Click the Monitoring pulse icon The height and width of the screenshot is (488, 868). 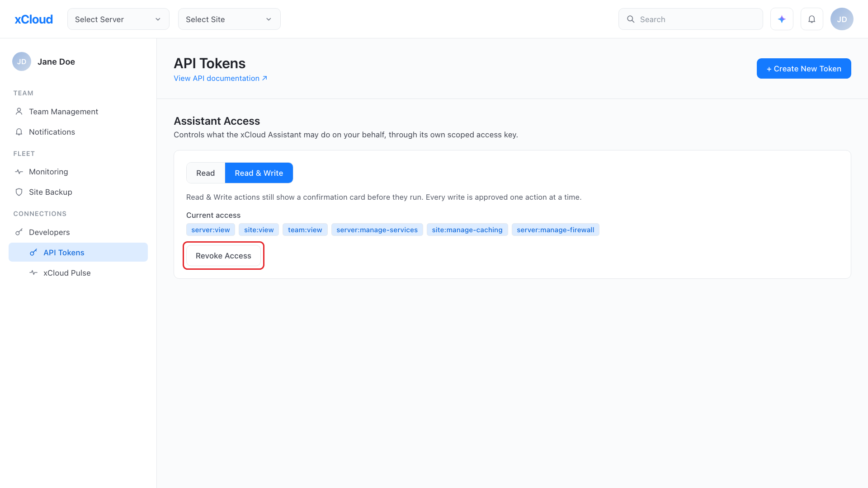(19, 172)
